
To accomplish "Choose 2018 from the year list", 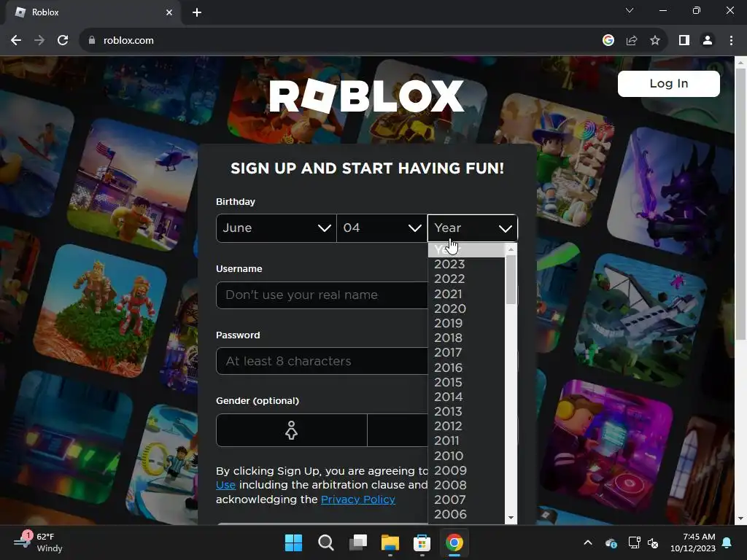I will [466, 338].
